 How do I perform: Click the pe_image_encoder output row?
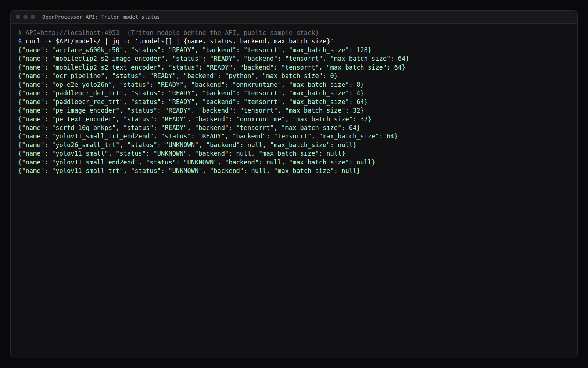[191, 110]
